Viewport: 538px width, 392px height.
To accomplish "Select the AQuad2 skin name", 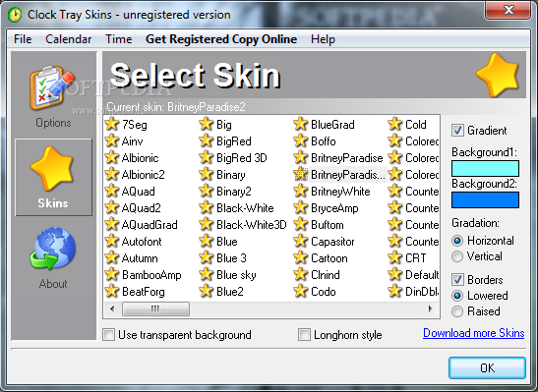I will click(141, 208).
